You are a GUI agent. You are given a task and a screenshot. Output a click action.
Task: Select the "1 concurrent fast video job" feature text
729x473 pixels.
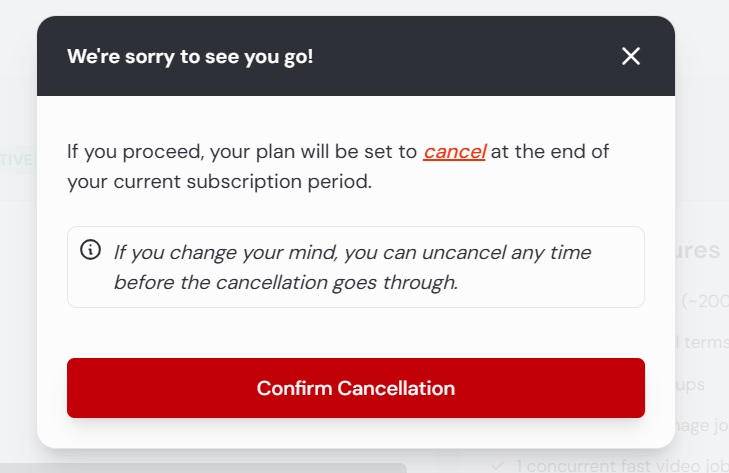click(623, 466)
